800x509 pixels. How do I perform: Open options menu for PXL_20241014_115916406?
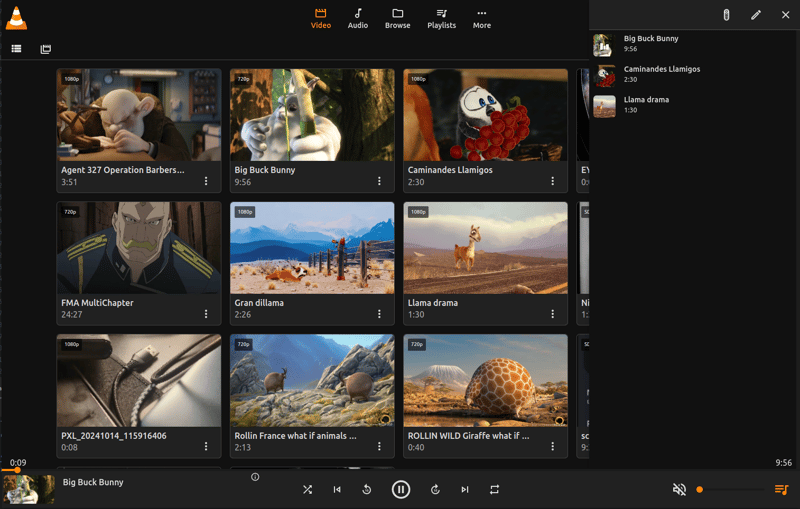point(206,446)
